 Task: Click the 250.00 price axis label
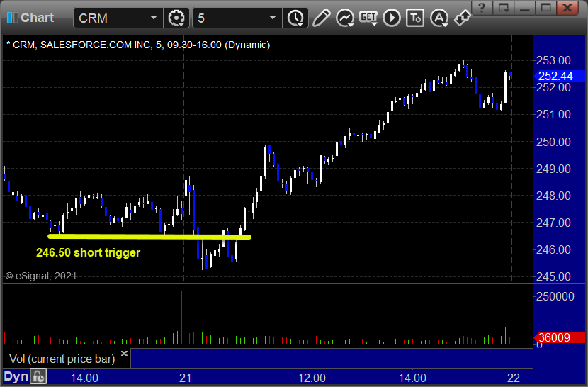pos(553,142)
